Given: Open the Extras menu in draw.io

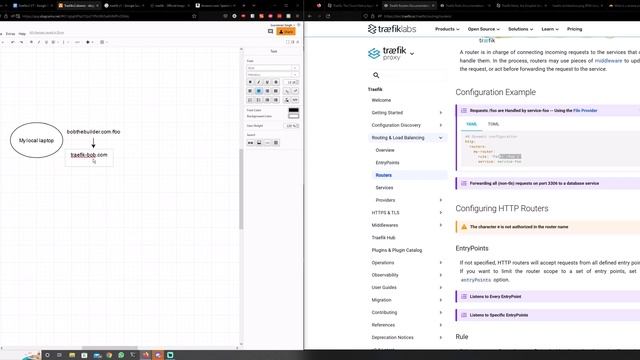Looking at the screenshot, I should click(10, 33).
